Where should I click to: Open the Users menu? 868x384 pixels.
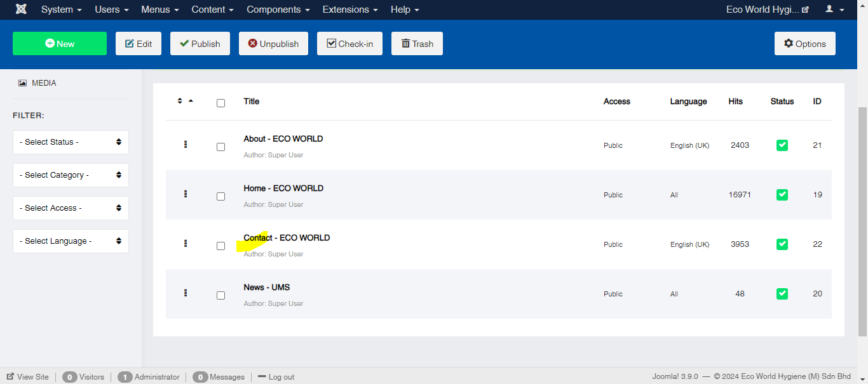(112, 10)
